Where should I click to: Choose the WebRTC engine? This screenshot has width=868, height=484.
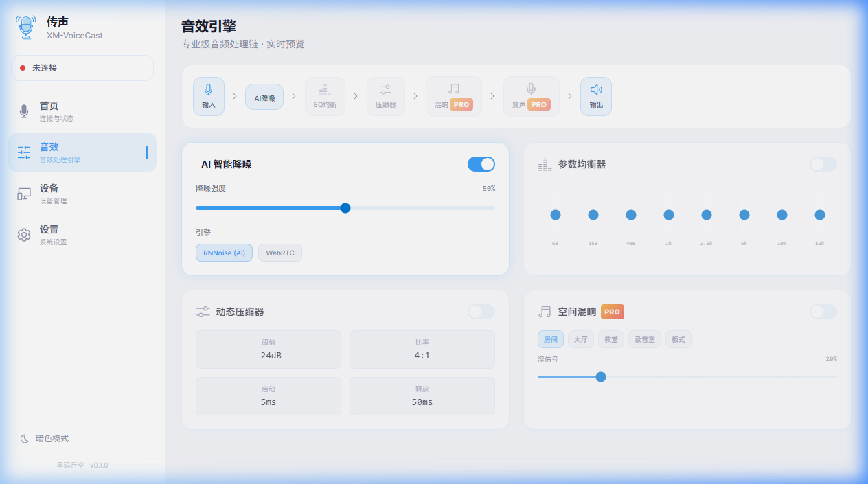point(280,253)
